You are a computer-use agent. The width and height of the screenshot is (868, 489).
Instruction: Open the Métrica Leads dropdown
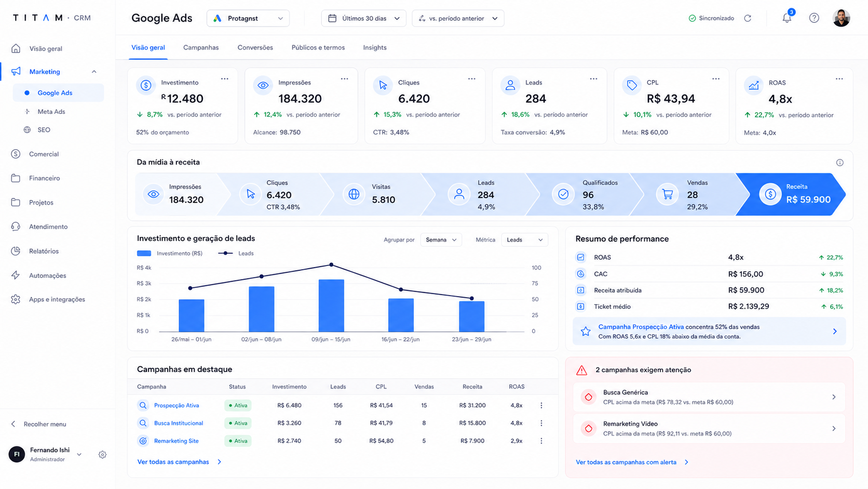click(524, 240)
